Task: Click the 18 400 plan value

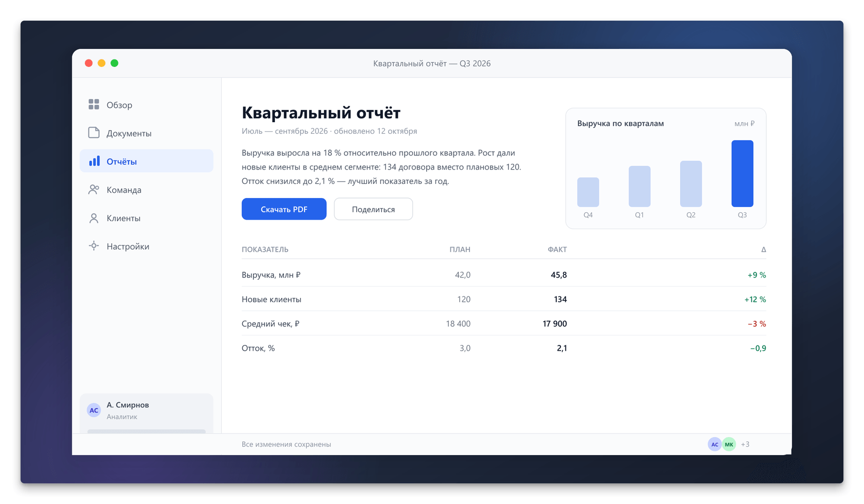Action: click(x=458, y=324)
